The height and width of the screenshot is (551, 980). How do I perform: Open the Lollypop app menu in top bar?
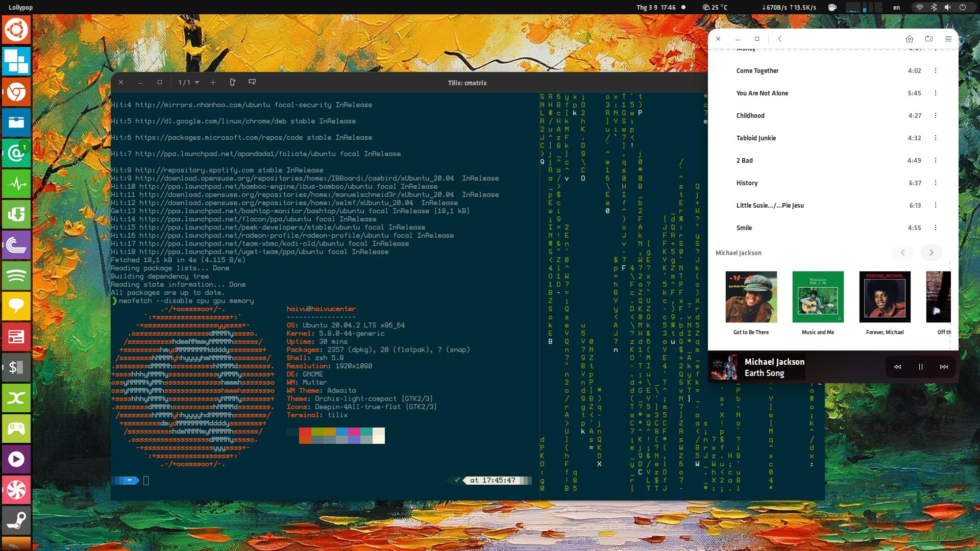coord(21,7)
